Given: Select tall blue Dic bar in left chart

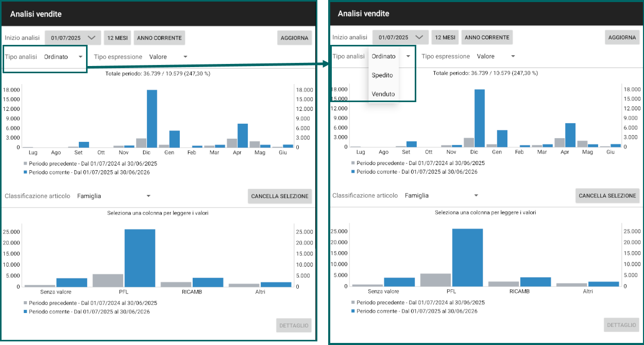Looking at the screenshot, I should point(152,119).
